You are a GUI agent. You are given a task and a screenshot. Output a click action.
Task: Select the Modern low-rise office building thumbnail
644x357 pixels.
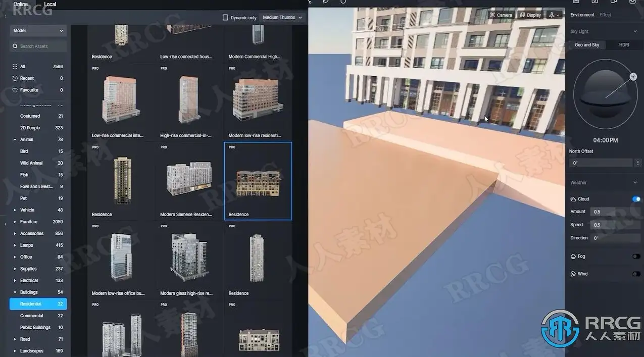pos(121,260)
